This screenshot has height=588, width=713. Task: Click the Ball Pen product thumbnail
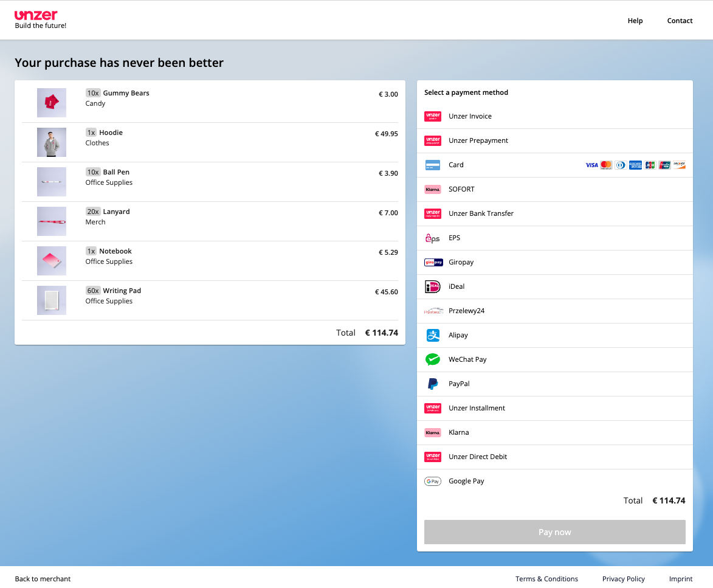(x=52, y=182)
